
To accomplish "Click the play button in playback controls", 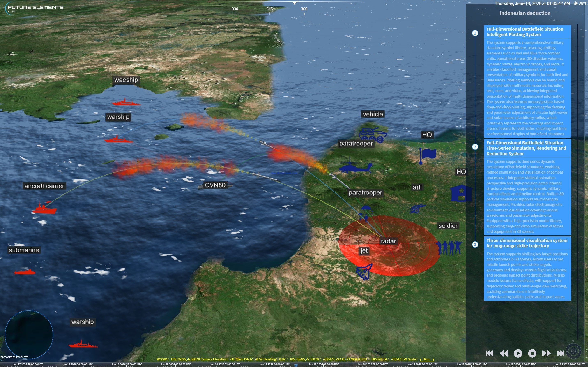I will 518,353.
